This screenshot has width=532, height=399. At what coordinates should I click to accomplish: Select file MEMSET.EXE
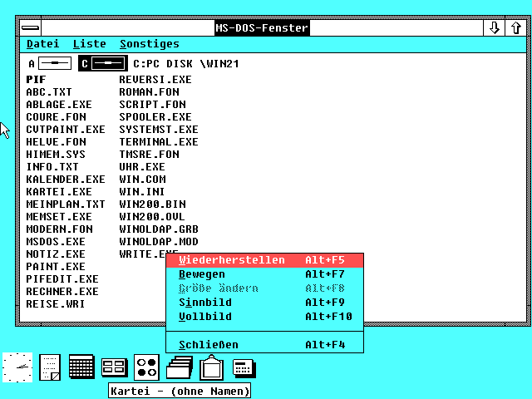point(59,217)
